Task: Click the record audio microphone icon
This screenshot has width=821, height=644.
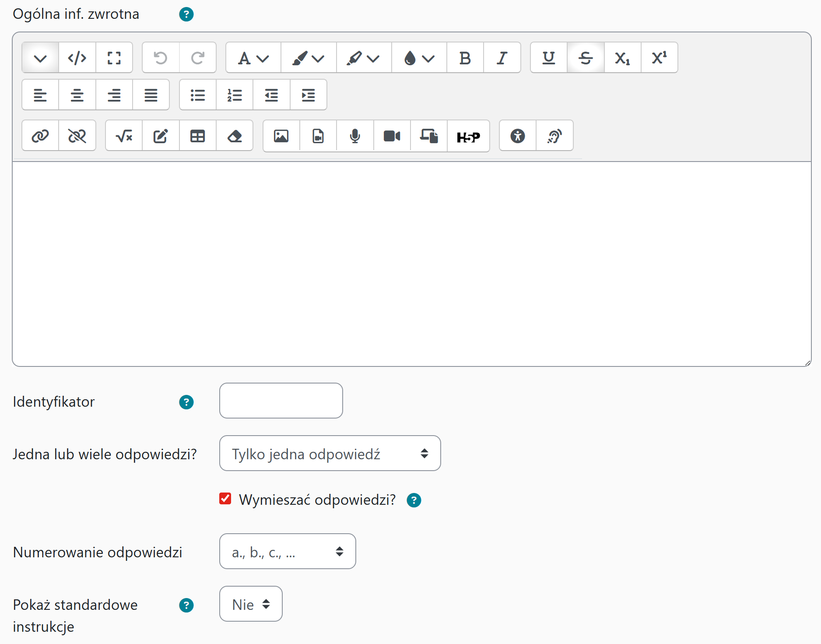Action: pyautogui.click(x=355, y=137)
